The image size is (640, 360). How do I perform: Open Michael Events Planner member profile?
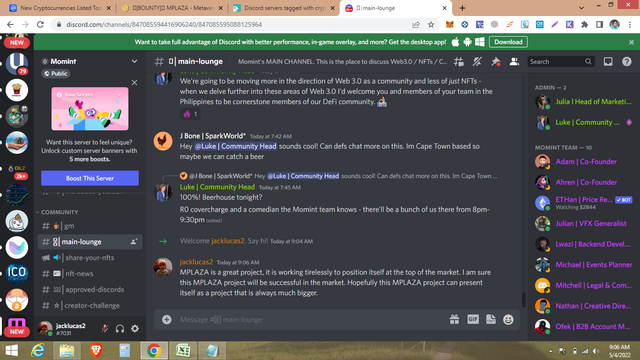point(583,264)
